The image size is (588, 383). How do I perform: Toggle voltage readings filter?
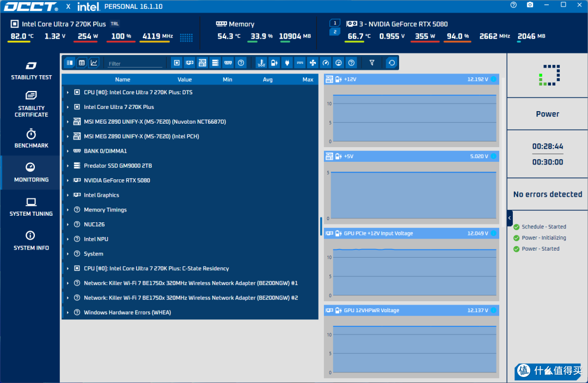(274, 63)
